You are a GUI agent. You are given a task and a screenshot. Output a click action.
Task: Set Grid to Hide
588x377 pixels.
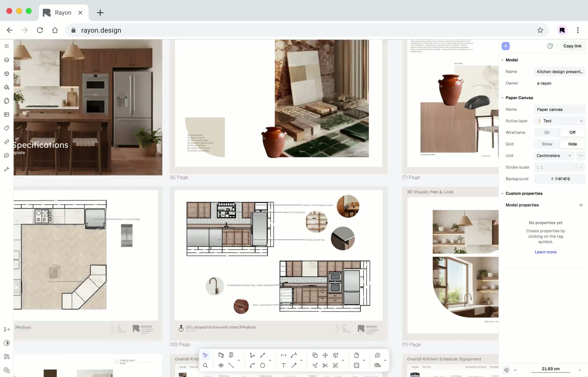click(572, 144)
